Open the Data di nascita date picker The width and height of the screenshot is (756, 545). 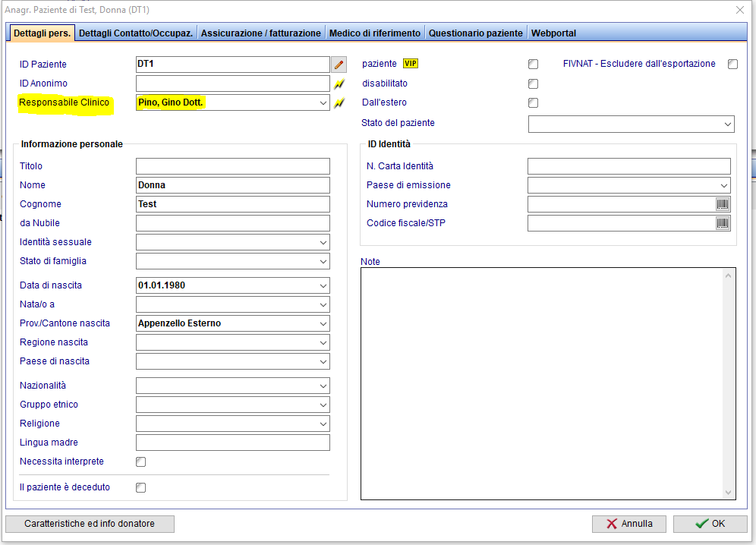[323, 285]
